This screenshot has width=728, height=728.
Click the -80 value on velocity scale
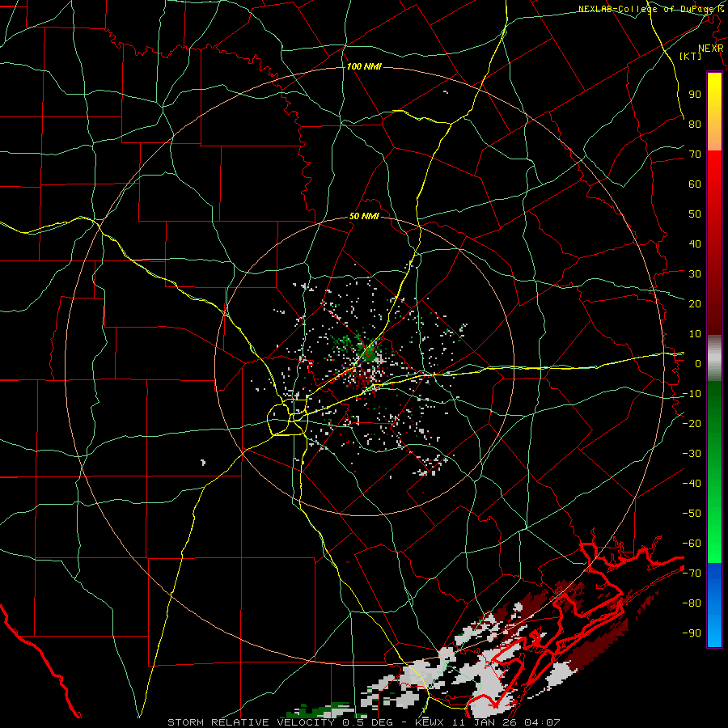(692, 603)
